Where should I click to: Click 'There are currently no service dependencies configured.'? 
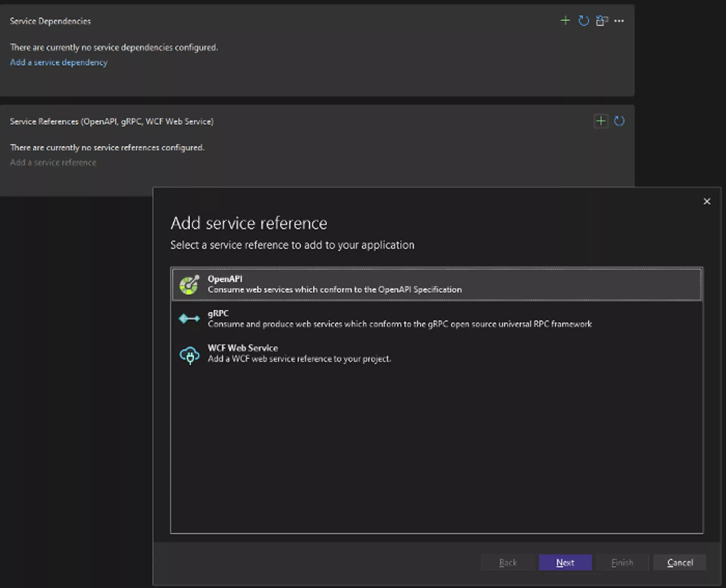coord(114,47)
